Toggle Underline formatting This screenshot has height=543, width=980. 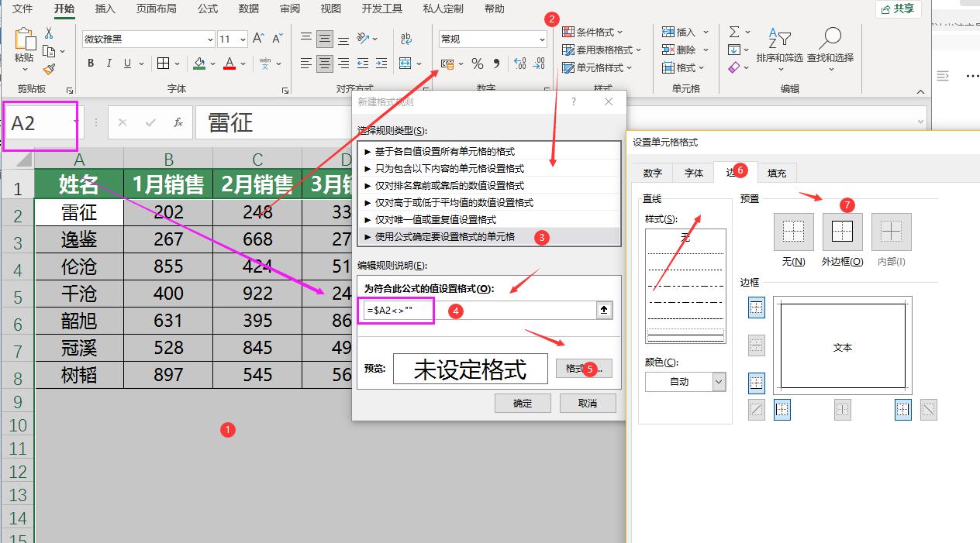[127, 64]
